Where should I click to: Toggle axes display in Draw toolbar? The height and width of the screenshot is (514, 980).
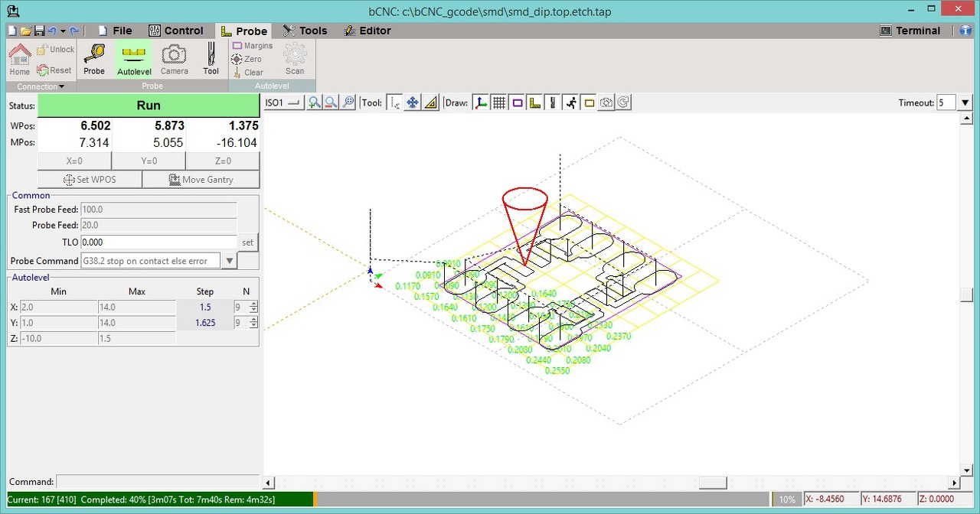pos(481,102)
